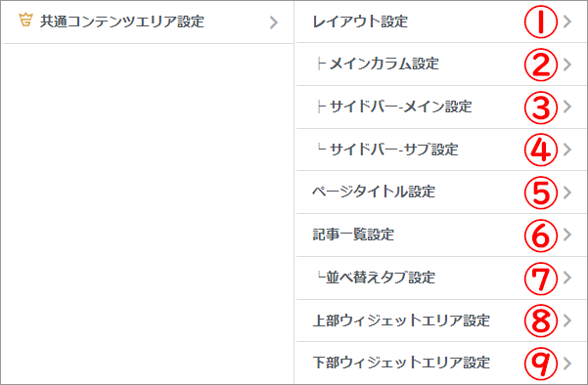Click the crown icon beside 共通コンテンツエリア設定
Viewport: 588px width, 385px height.
(x=25, y=21)
